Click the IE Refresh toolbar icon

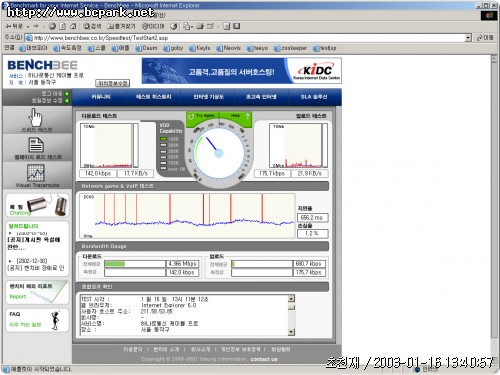click(x=62, y=26)
